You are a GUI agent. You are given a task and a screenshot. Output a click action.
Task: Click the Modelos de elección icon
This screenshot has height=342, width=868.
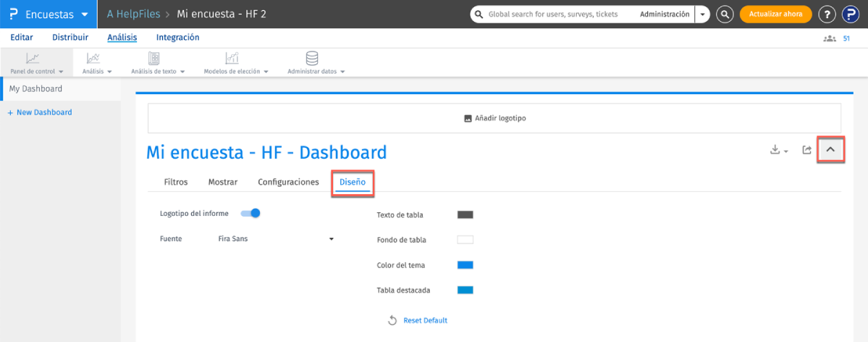(x=232, y=59)
